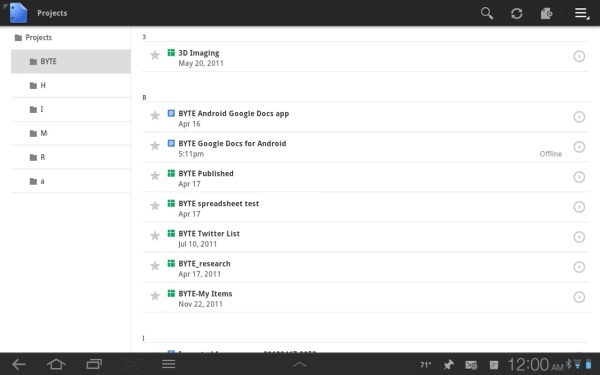Image resolution: width=600 pixels, height=375 pixels.
Task: Open the I folder
Action: pos(71,109)
